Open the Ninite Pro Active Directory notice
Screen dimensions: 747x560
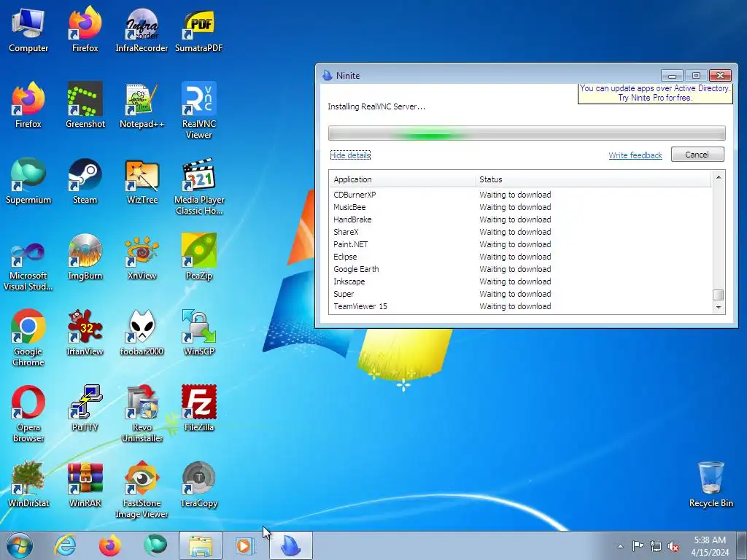pos(655,93)
